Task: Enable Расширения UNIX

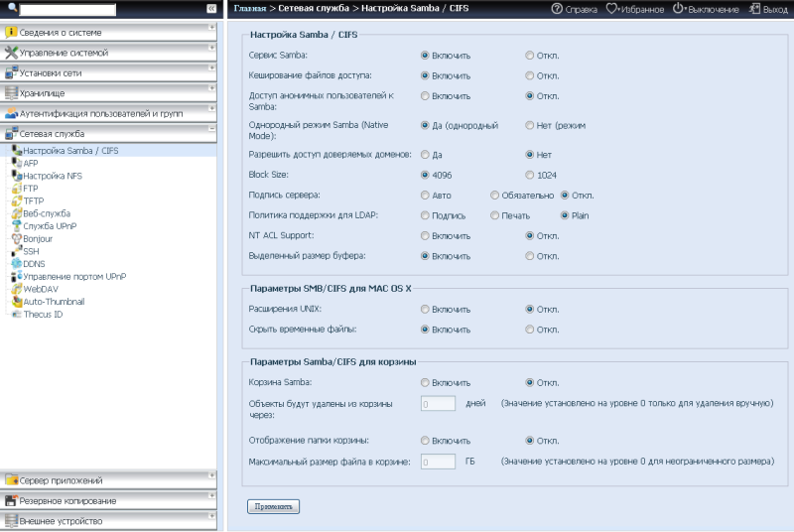Action: click(425, 309)
